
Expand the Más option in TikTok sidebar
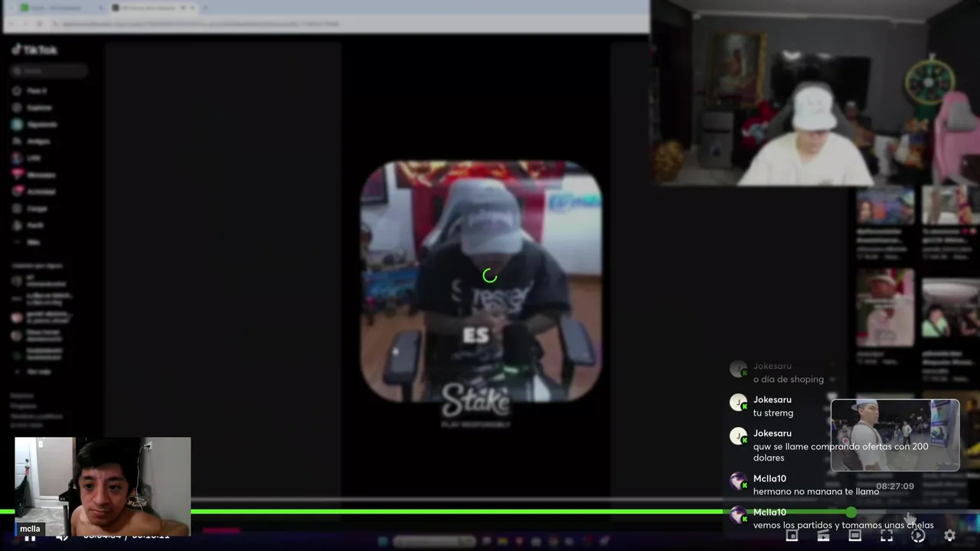click(x=26, y=242)
